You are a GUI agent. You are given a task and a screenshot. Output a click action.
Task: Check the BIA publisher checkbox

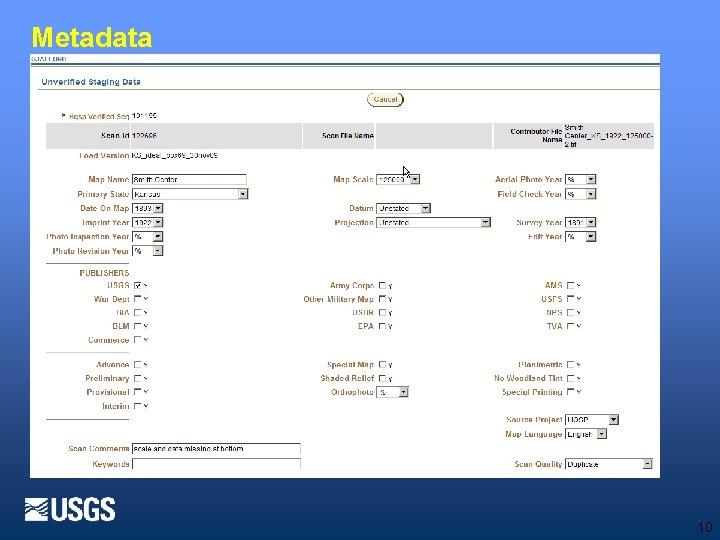(137, 313)
